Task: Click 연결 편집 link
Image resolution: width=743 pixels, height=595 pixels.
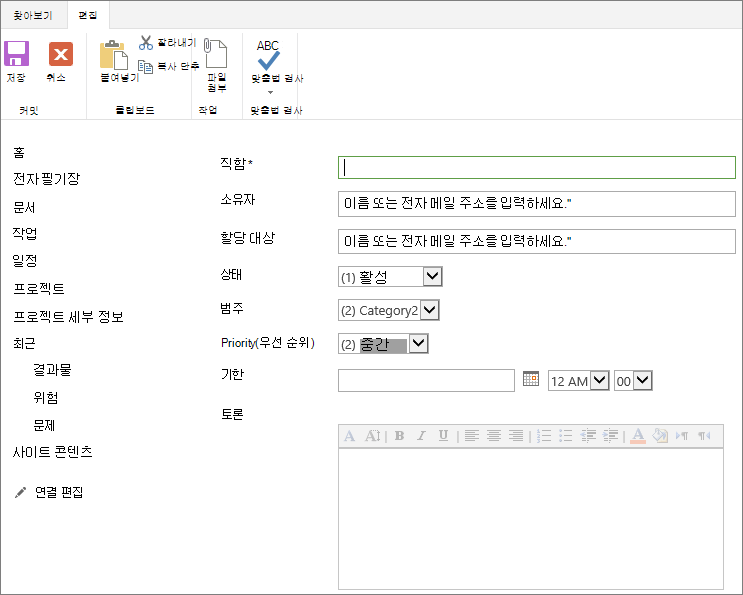Action: [59, 493]
